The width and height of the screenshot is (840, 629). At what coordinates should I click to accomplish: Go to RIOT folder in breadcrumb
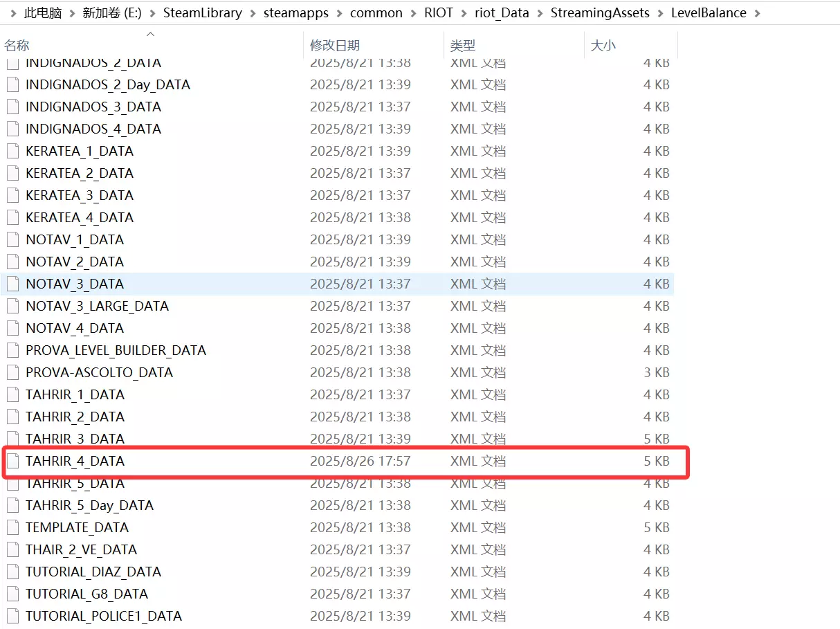[x=439, y=13]
